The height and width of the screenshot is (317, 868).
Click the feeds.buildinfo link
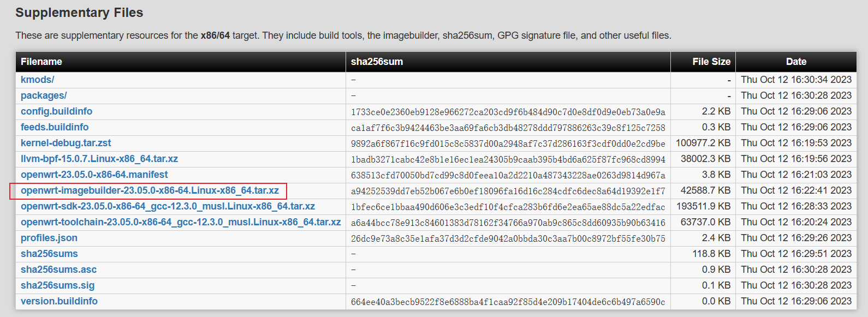55,127
